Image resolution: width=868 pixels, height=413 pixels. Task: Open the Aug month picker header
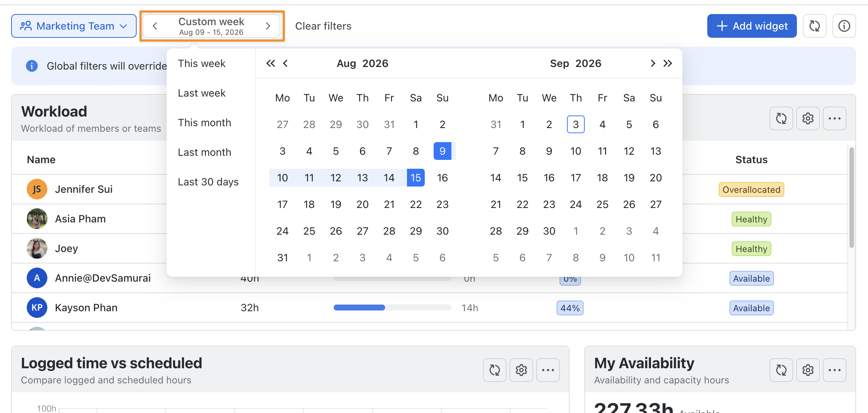point(346,63)
